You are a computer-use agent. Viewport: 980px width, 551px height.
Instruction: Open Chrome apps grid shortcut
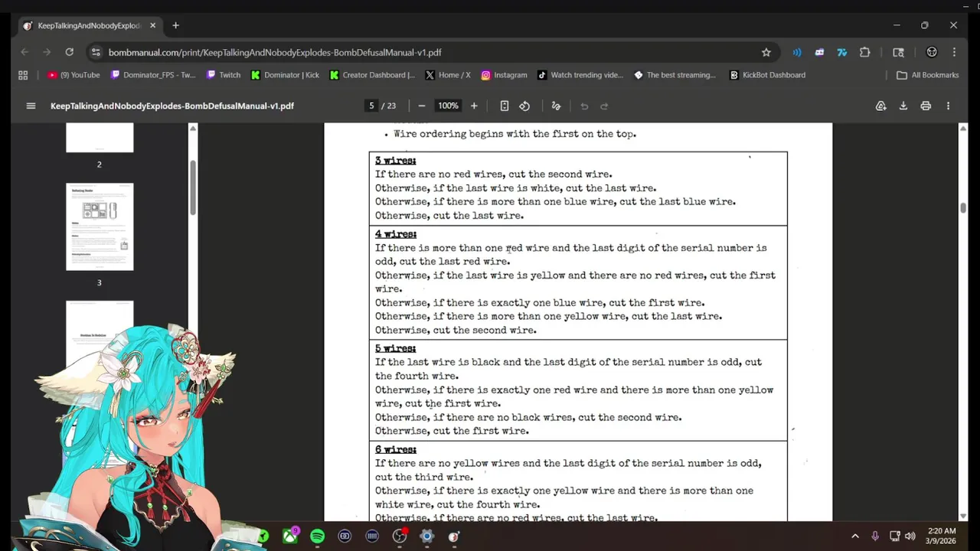23,75
